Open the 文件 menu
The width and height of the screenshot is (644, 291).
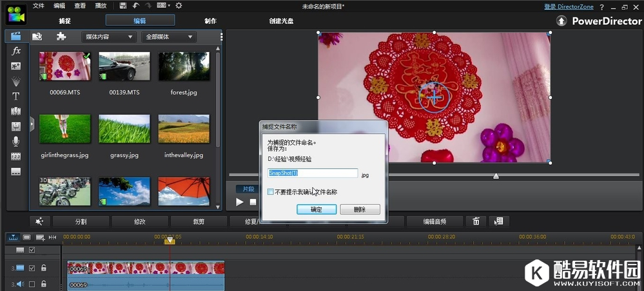39,6
